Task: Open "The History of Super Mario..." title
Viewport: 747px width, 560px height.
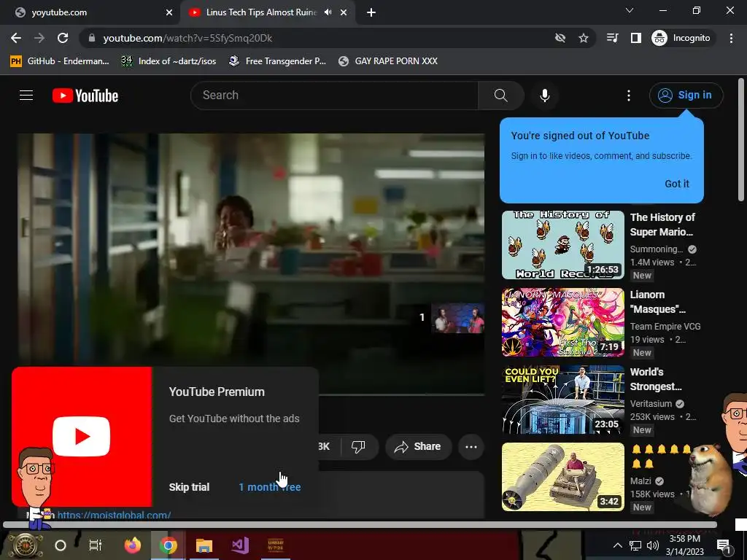Action: point(662,225)
